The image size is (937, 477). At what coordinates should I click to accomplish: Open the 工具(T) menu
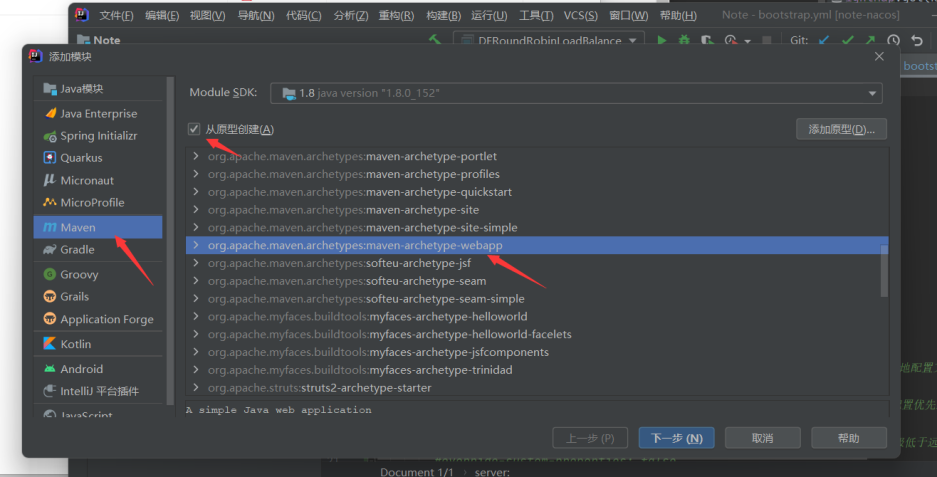click(x=535, y=16)
